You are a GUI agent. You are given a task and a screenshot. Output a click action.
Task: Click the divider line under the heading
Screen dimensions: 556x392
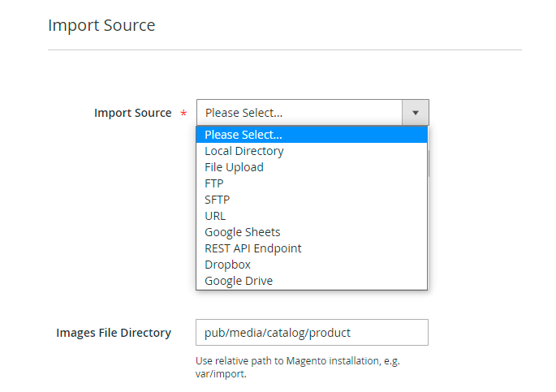tap(284, 50)
